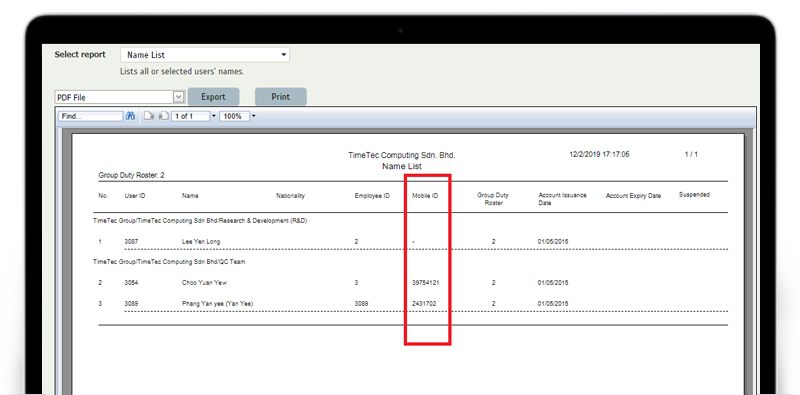
Task: Click the Group Duty Roster: 2 label
Action: click(x=131, y=176)
